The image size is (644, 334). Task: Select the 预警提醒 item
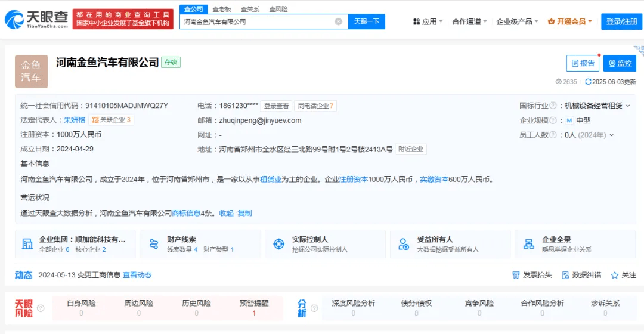(254, 308)
